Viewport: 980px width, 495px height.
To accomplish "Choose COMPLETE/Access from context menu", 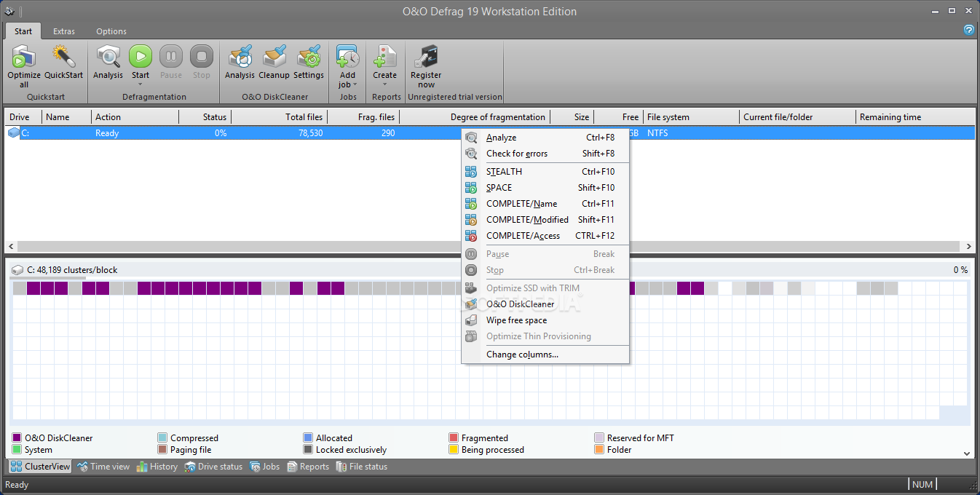I will [x=545, y=236].
